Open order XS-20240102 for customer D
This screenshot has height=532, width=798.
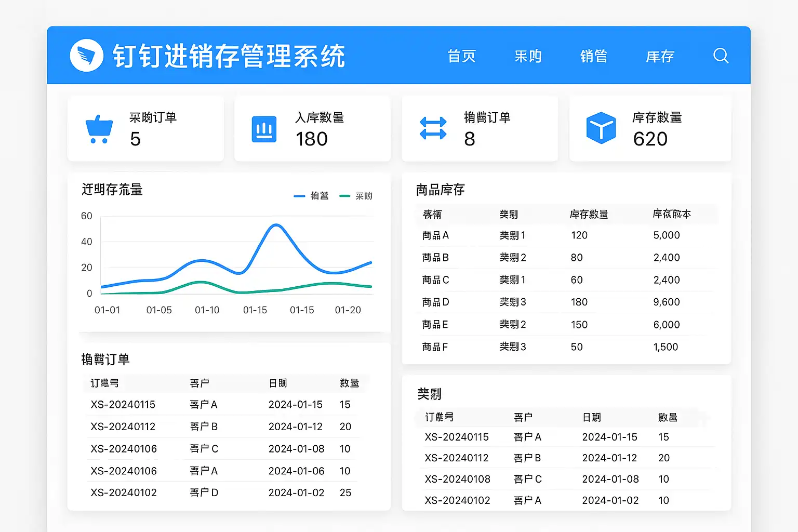tap(124, 493)
